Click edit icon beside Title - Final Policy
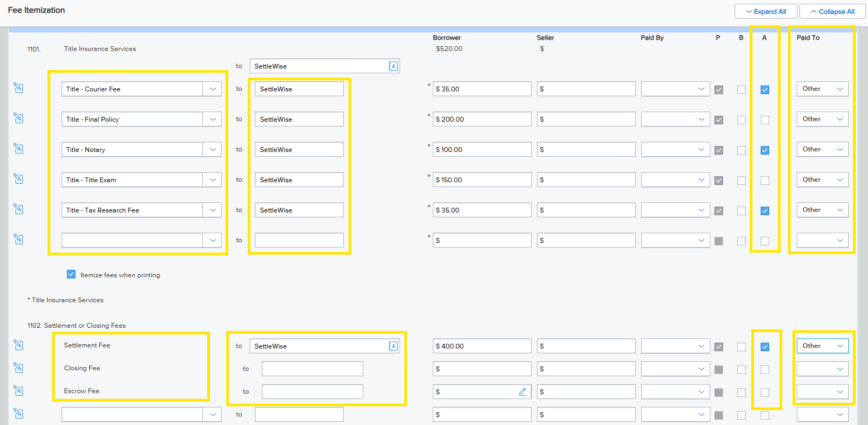Viewport: 868px width, 425px height. point(19,118)
